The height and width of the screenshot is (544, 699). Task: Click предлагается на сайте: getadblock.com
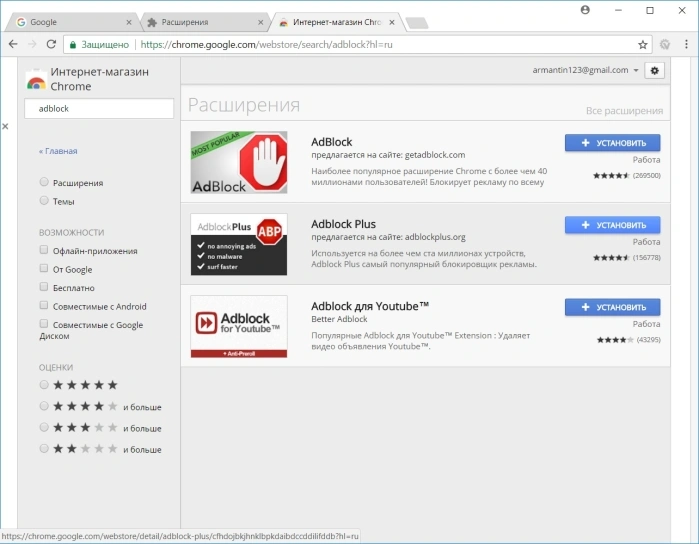pos(388,155)
